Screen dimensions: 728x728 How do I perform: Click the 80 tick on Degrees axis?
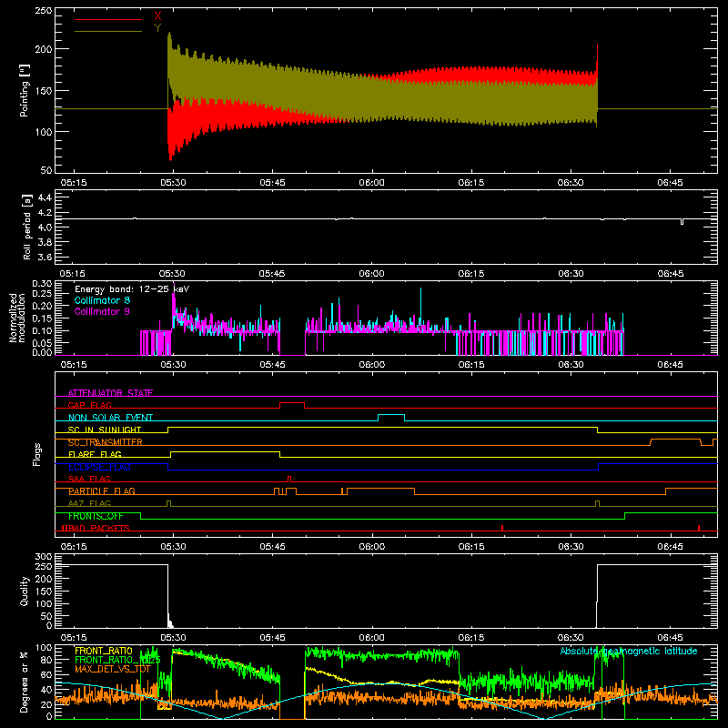[46, 661]
